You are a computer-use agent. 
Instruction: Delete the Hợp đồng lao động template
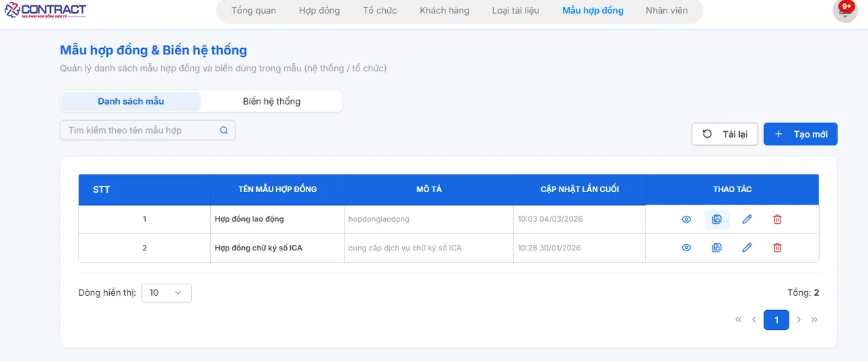pos(777,219)
